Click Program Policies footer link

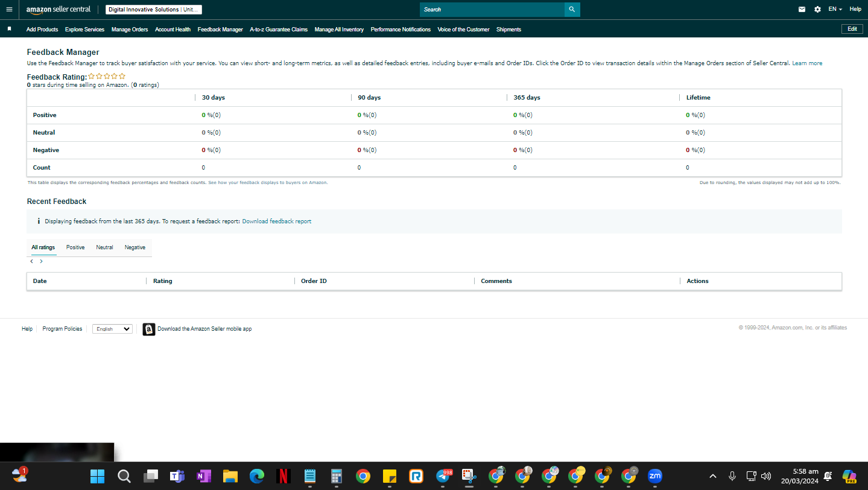pos(62,329)
